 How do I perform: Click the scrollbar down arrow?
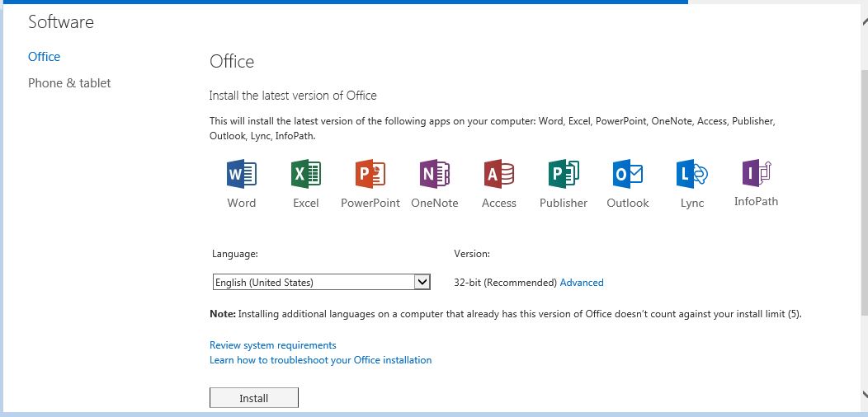pyautogui.click(x=864, y=394)
